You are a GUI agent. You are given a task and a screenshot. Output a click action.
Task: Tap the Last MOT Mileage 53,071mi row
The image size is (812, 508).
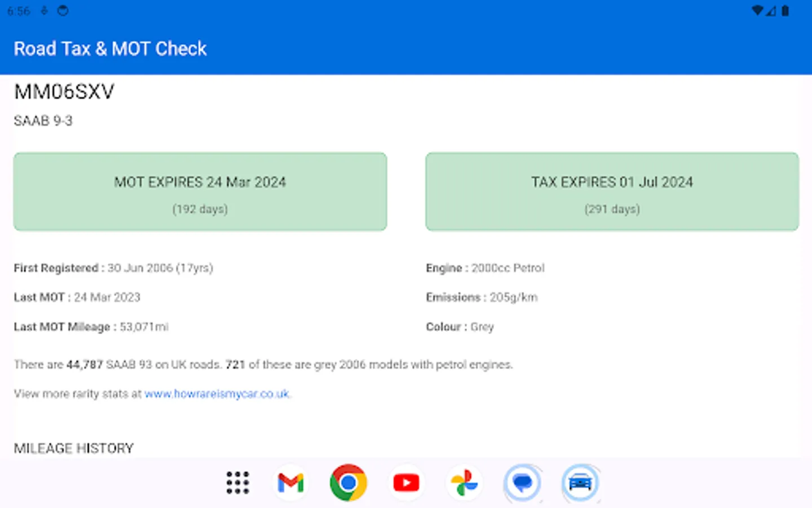(x=91, y=327)
